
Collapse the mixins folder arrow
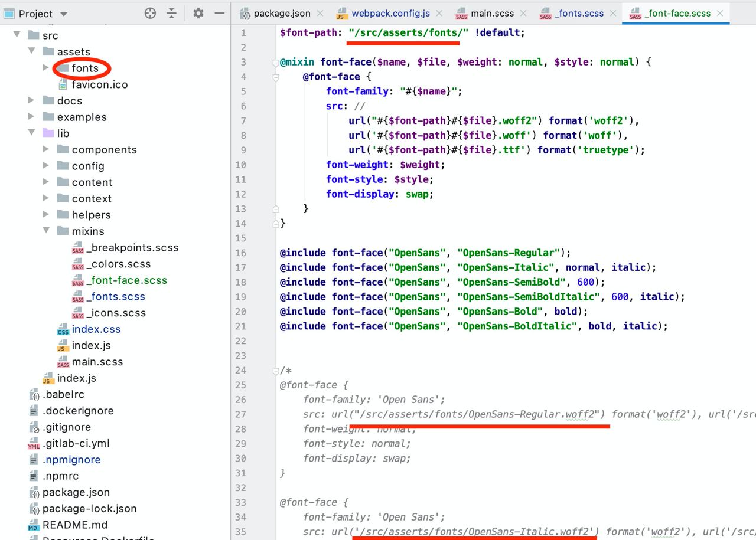[46, 231]
